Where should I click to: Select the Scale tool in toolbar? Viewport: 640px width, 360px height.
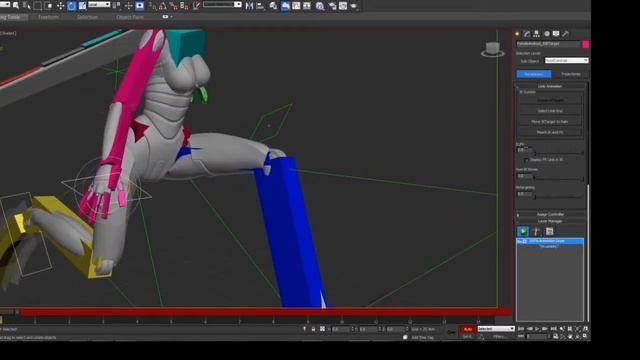click(x=82, y=6)
